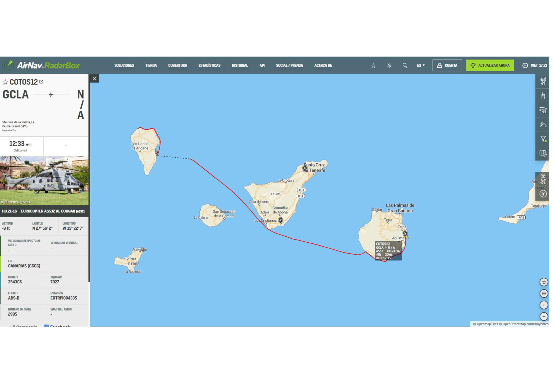Toggle the flight playback mode icon

pyautogui.click(x=543, y=194)
